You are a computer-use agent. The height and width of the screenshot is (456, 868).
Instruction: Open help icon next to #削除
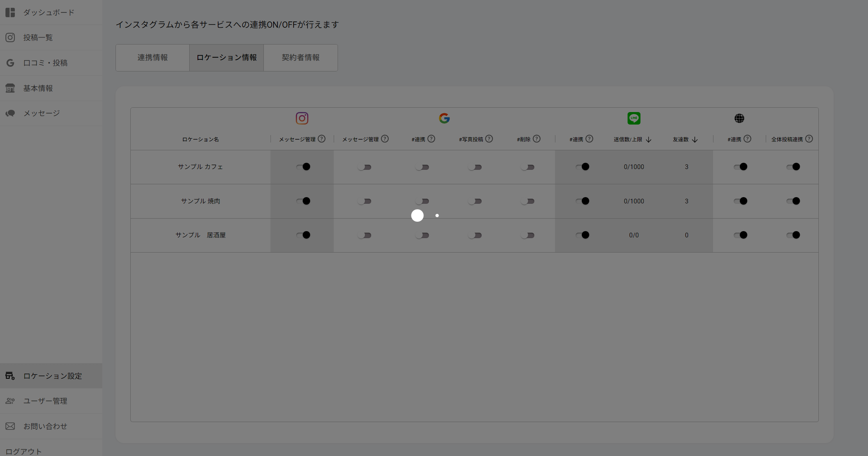537,139
